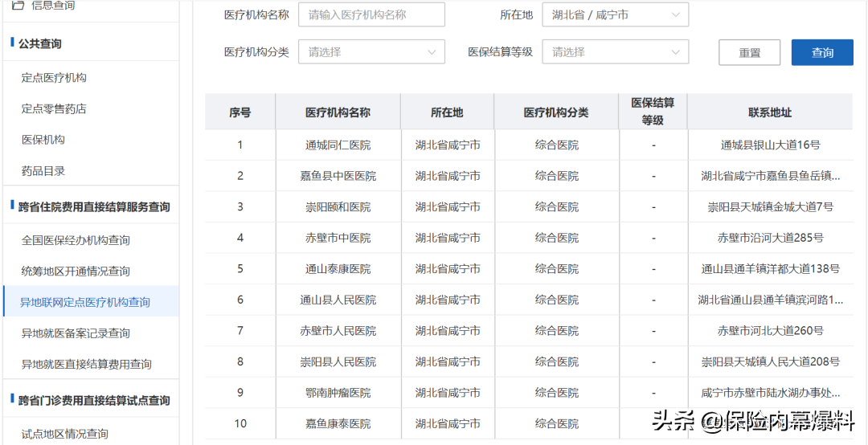
Task: Click the 医疗机构名称 column header
Action: tap(338, 112)
